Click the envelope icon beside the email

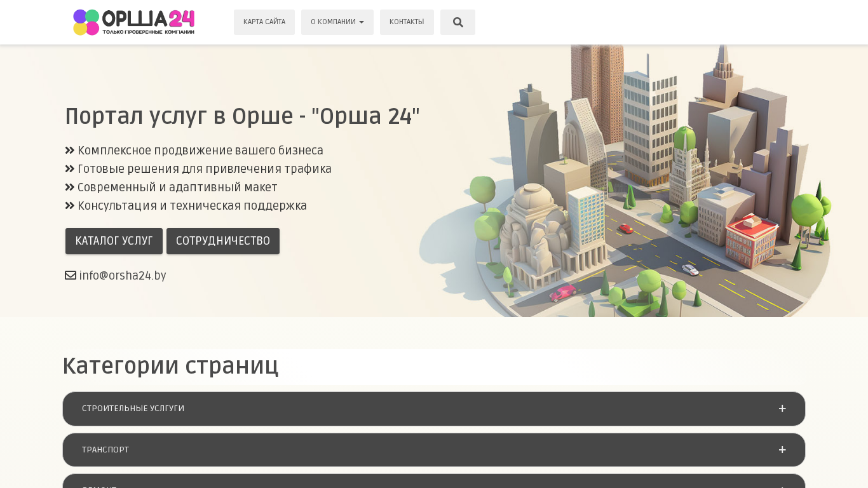point(71,276)
